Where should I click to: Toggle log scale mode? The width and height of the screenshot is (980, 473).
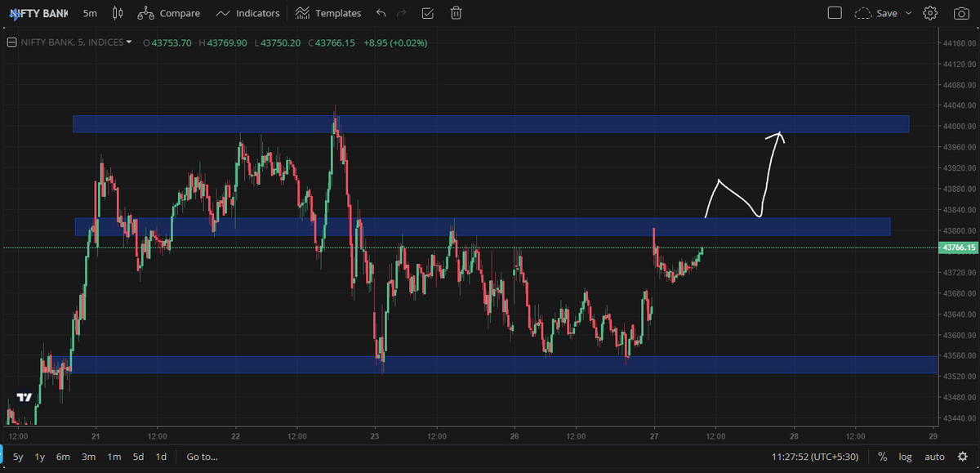coord(906,457)
